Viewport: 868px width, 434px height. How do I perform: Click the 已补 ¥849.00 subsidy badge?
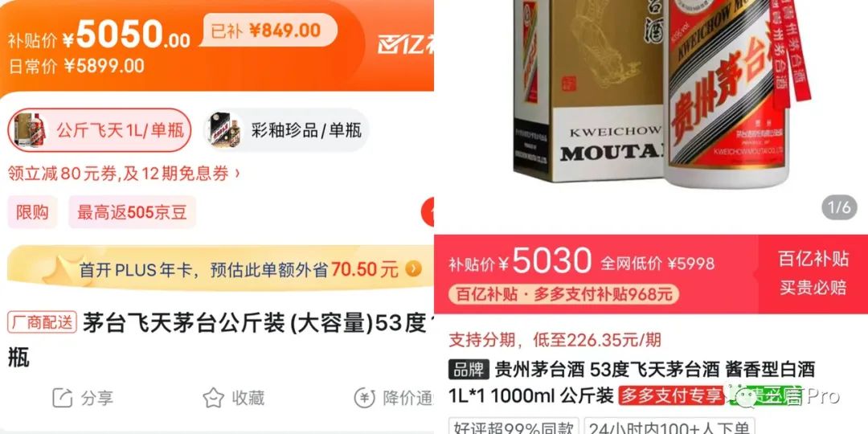[268, 30]
